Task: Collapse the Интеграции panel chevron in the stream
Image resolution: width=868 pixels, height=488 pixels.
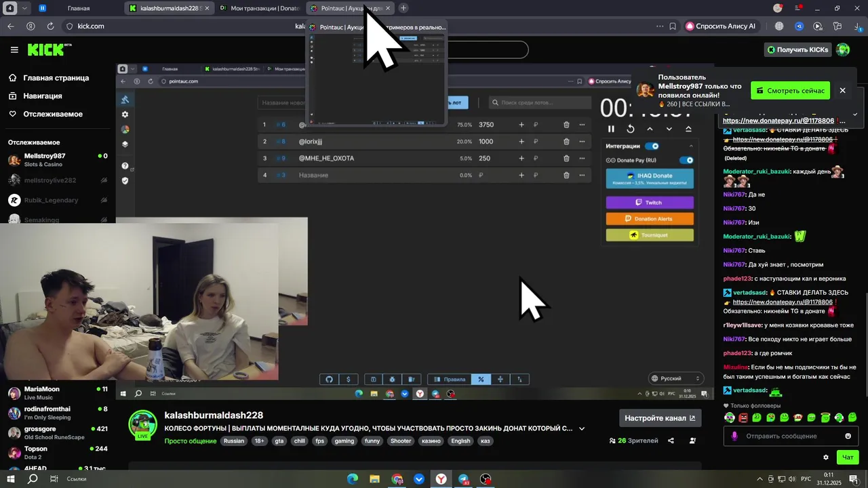Action: coord(691,146)
